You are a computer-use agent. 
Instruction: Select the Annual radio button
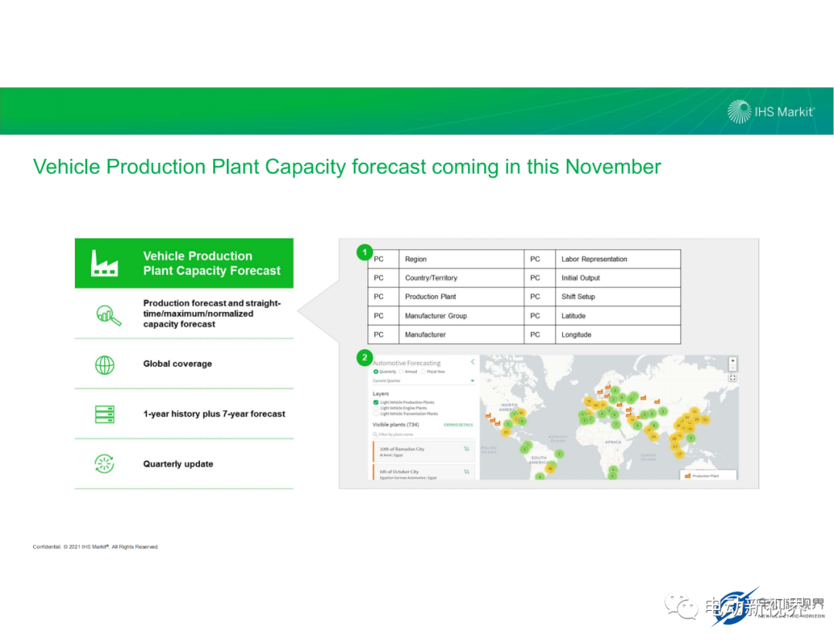401,371
